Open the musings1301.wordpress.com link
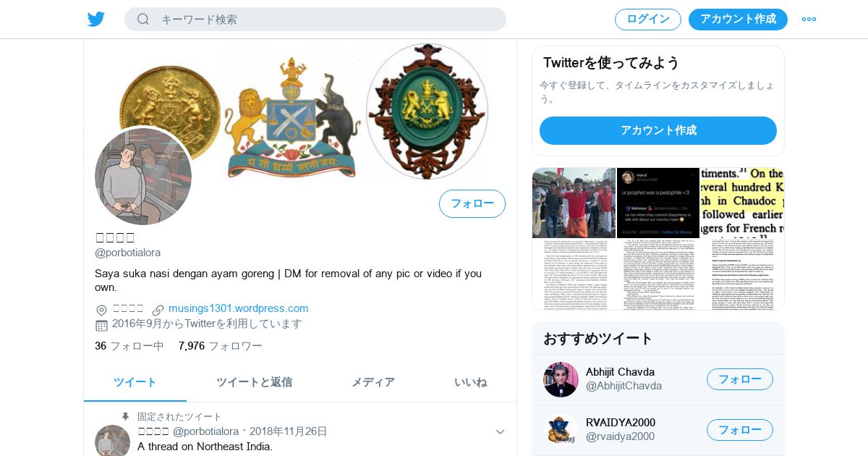Screen dimensions: 868x456 pyautogui.click(x=239, y=308)
